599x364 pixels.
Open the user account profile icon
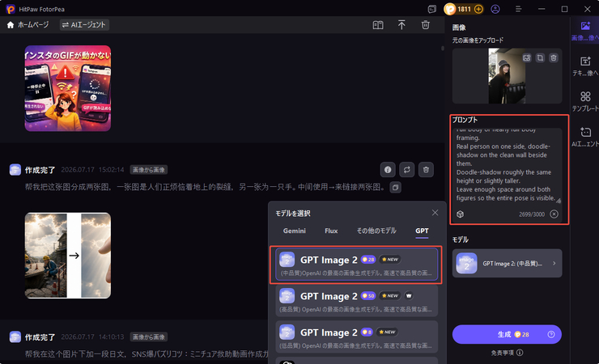(x=495, y=9)
